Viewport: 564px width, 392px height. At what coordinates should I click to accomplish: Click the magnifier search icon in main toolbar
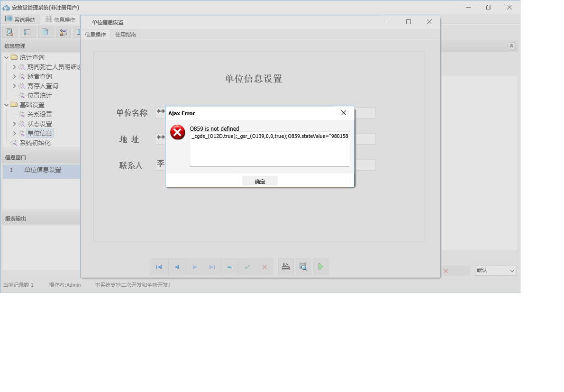tap(9, 32)
